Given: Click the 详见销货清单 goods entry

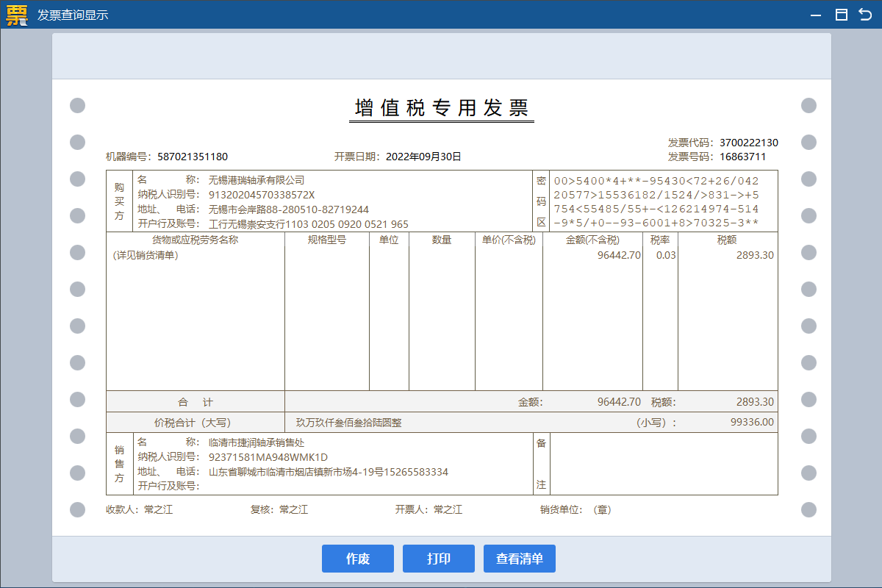Looking at the screenshot, I should coord(146,256).
